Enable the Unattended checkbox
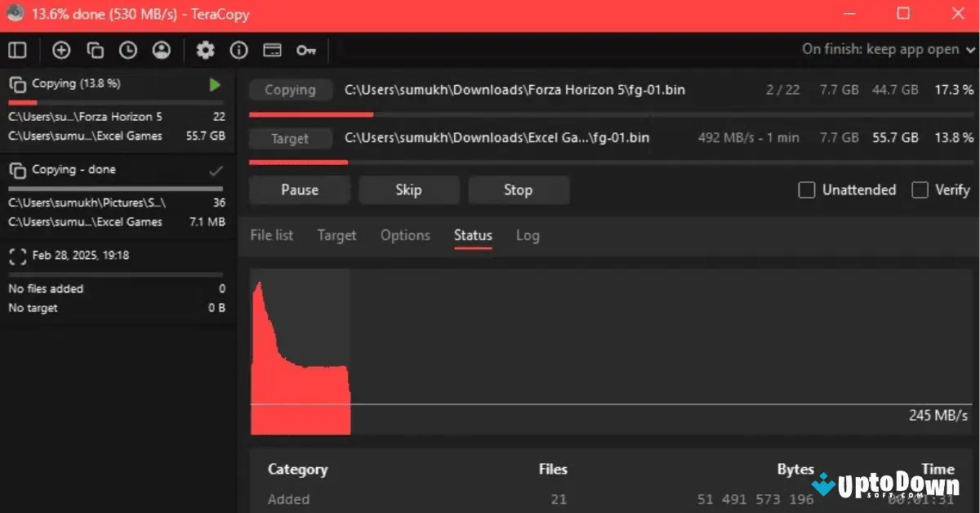Viewport: 980px width, 513px height. point(807,190)
